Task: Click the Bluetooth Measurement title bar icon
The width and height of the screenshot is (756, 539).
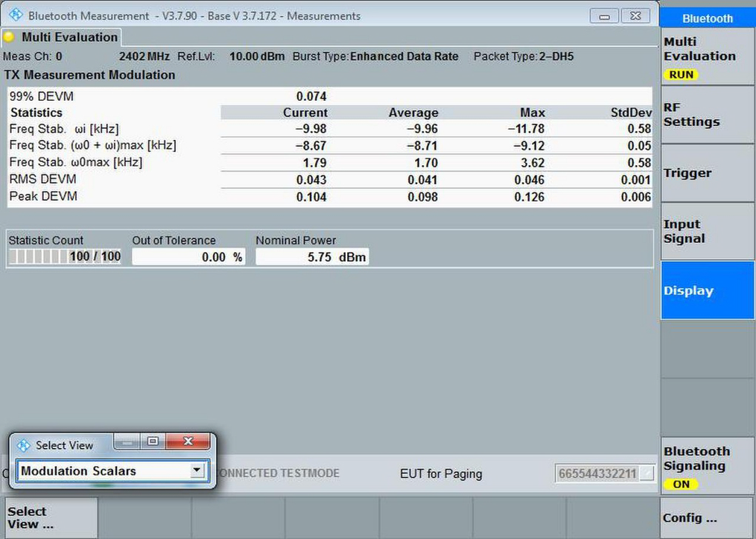Action: (x=16, y=15)
